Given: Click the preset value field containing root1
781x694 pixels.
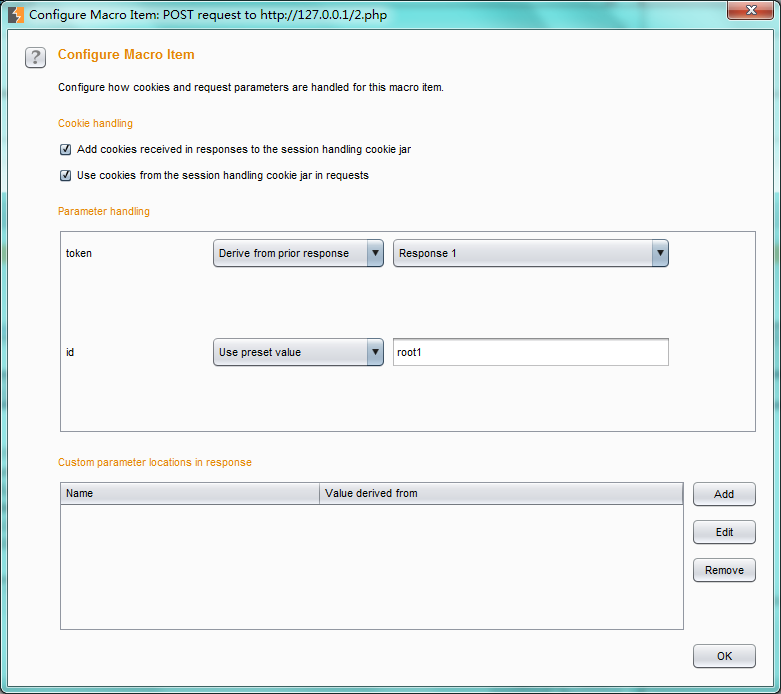Looking at the screenshot, I should pyautogui.click(x=530, y=352).
